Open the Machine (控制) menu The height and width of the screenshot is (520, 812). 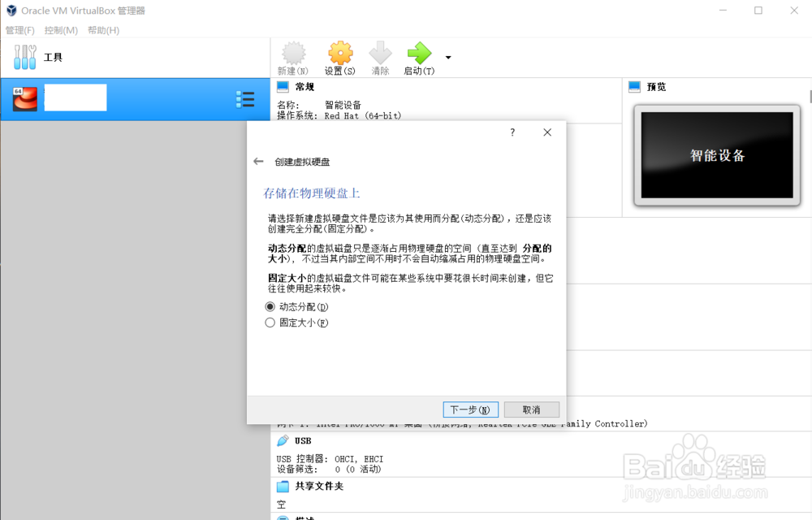61,30
